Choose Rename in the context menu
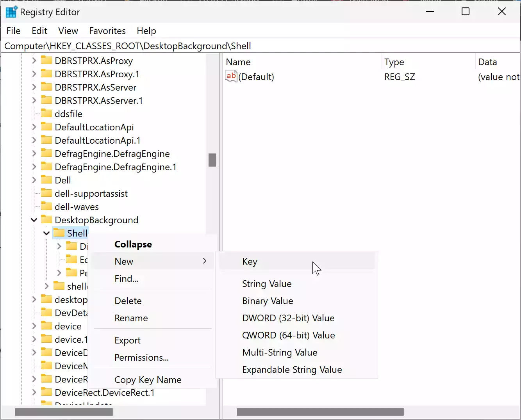Viewport: 521px width, 420px height. 153,318
